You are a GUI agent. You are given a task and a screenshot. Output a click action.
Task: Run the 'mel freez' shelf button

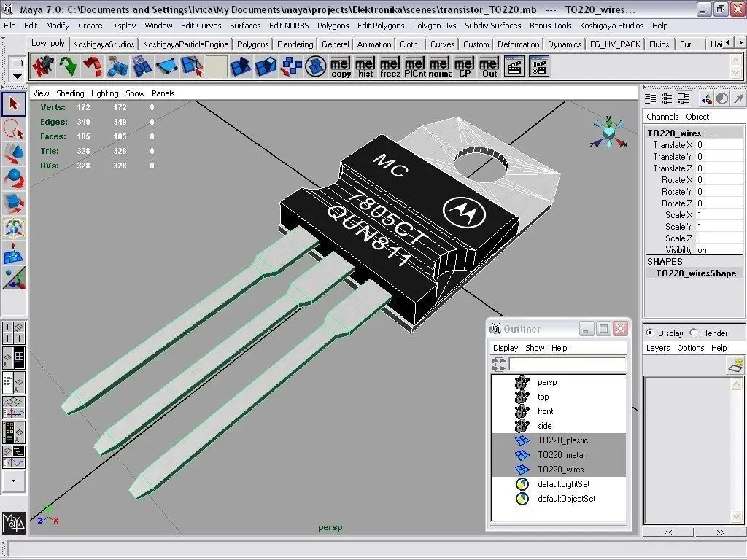(390, 66)
